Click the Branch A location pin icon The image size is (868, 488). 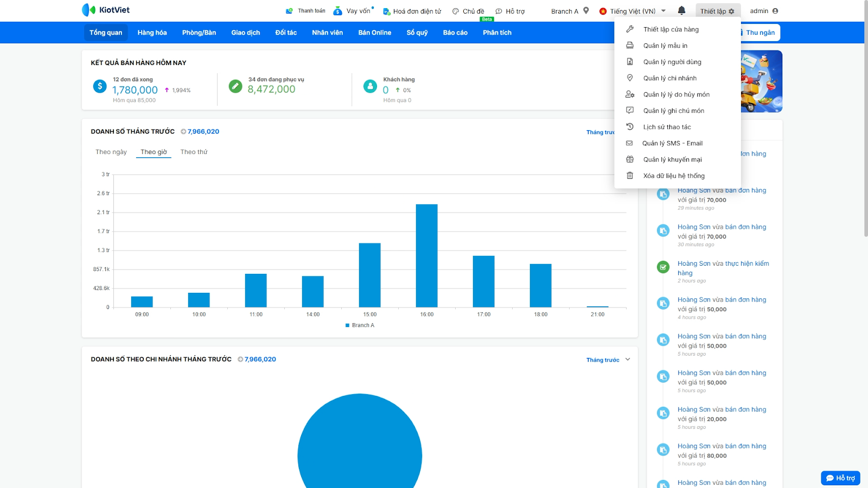[586, 10]
